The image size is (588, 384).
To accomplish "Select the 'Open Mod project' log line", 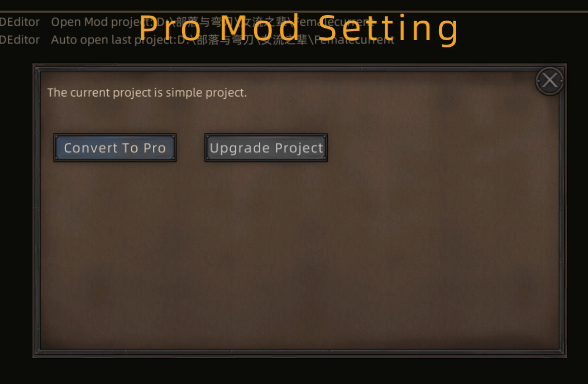I will [x=187, y=22].
